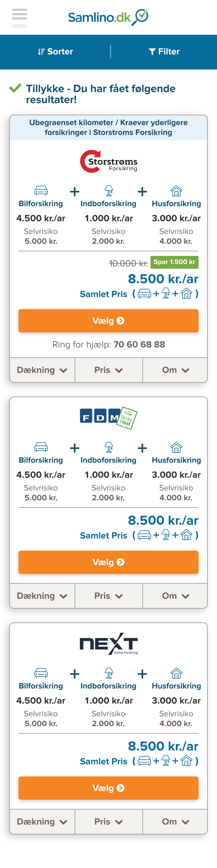This screenshot has height=868, width=217.
Task: Click the Storstrøms Forsikring logo
Action: 108,161
